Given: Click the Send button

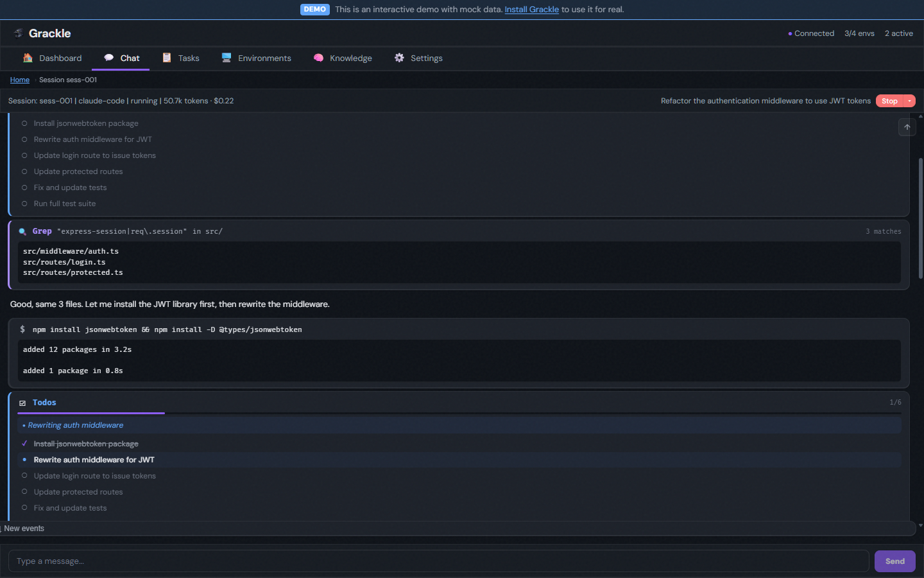Looking at the screenshot, I should click(x=895, y=561).
